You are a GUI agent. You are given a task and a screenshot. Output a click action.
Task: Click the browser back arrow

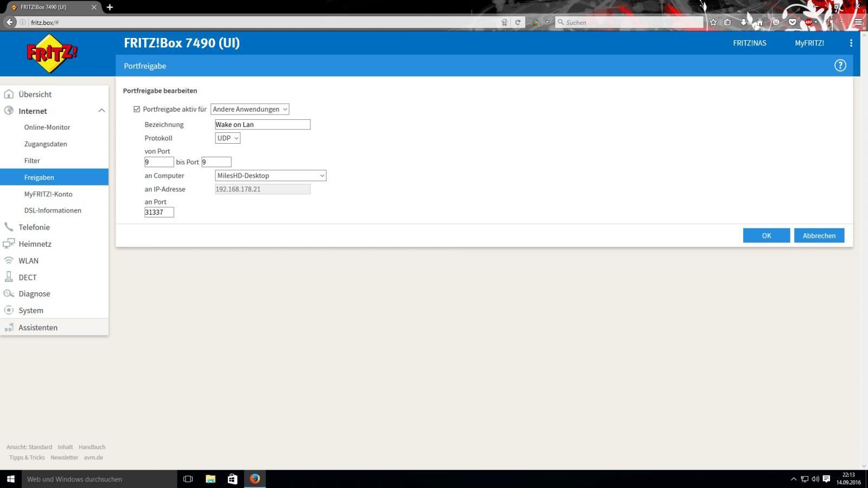[9, 22]
